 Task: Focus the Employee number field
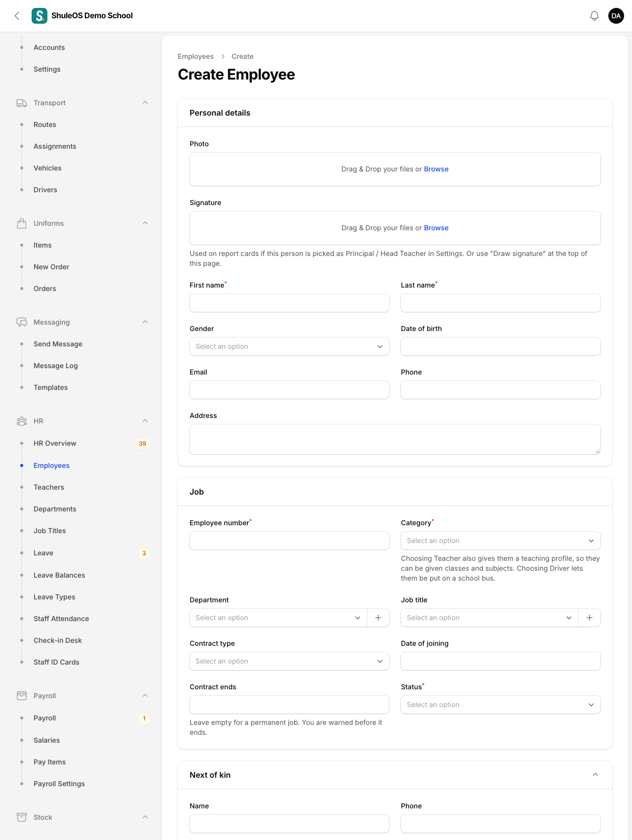click(x=289, y=541)
